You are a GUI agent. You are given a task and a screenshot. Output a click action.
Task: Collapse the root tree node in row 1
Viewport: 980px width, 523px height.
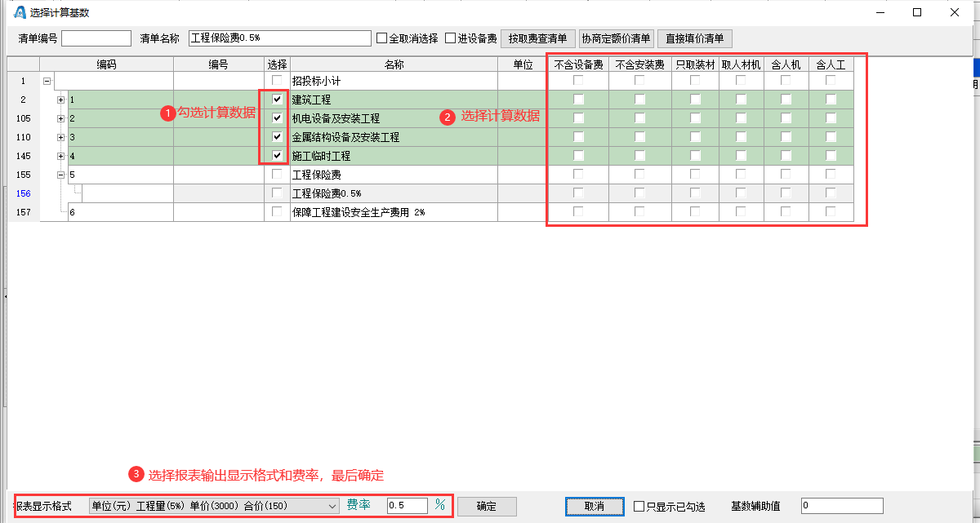coord(47,81)
